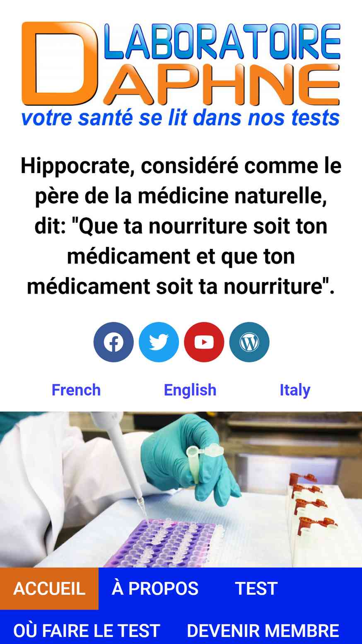362x644 pixels.
Task: Open the red YouTube icon
Action: (x=204, y=342)
